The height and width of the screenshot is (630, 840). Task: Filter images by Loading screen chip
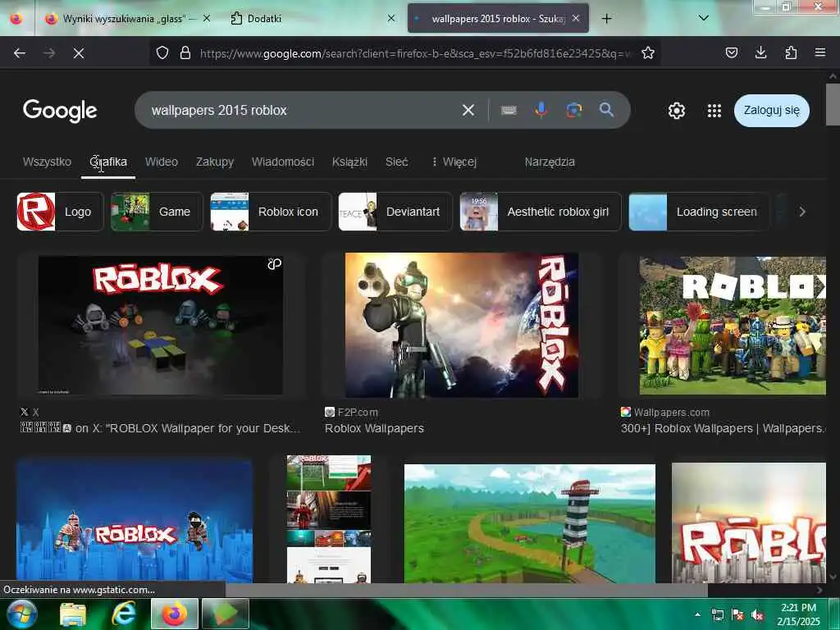699,212
